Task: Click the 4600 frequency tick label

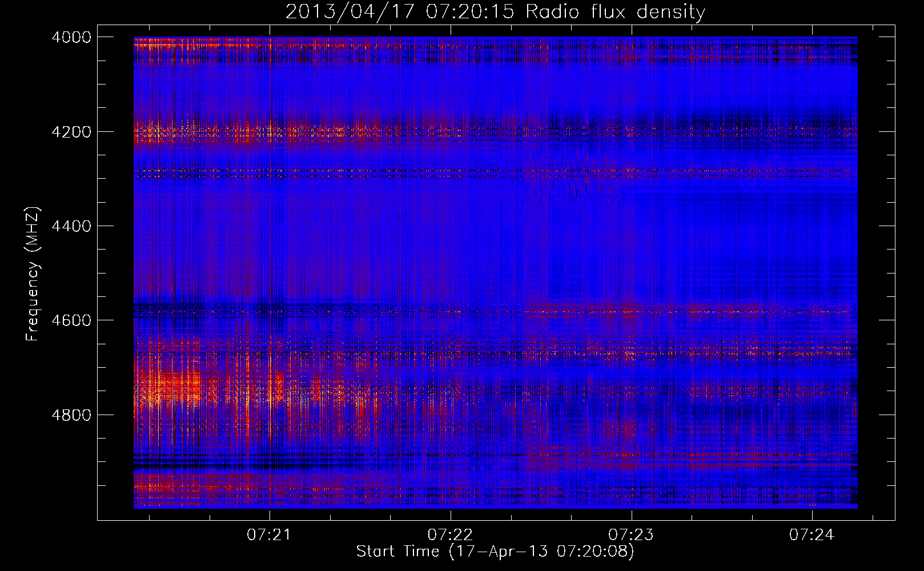Action: 71,320
